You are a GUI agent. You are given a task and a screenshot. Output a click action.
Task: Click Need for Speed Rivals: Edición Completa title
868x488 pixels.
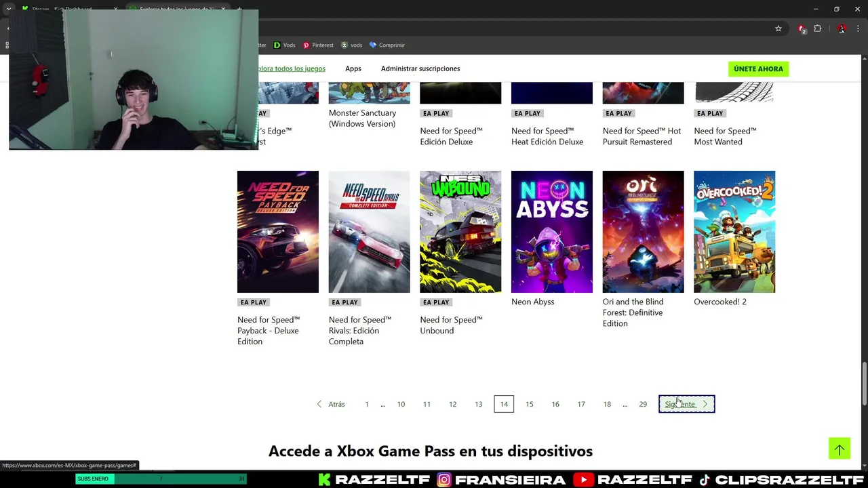click(x=360, y=331)
